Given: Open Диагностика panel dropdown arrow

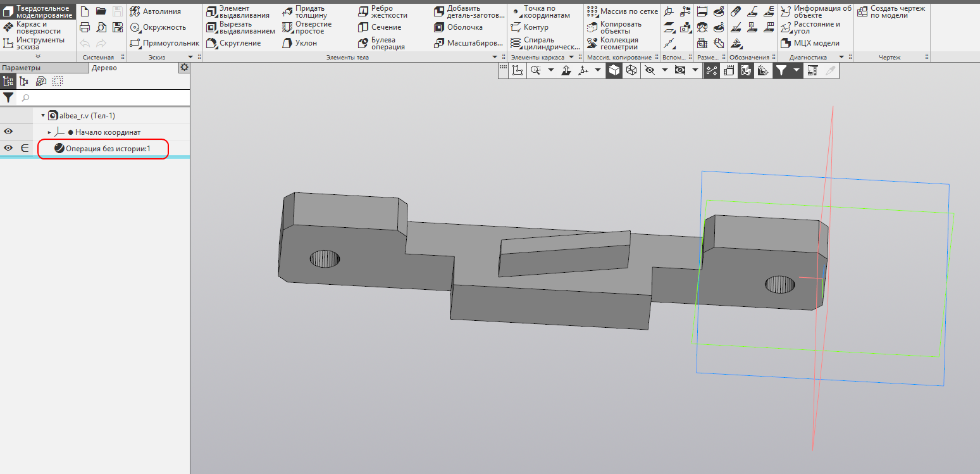Looking at the screenshot, I should 841,57.
